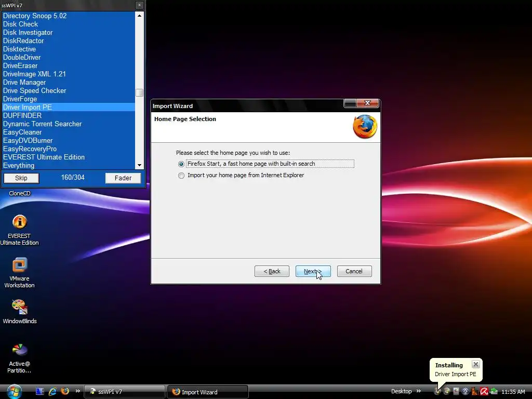Select DriverForge entry
Screen dimensions: 532x399
tap(68, 99)
